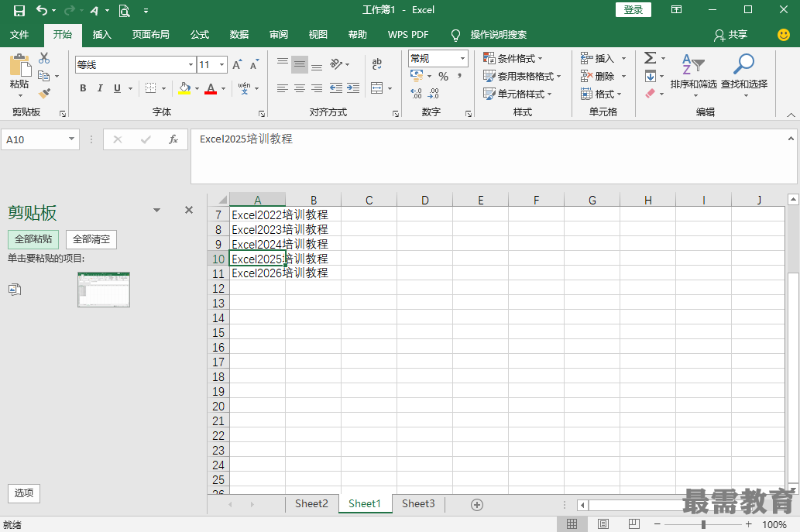Open 查找和选择 find and select
Image resolution: width=800 pixels, height=532 pixels.
[744, 75]
